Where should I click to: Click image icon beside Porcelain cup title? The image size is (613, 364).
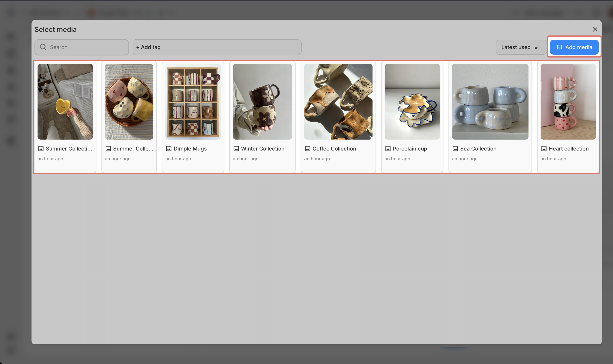coord(388,149)
